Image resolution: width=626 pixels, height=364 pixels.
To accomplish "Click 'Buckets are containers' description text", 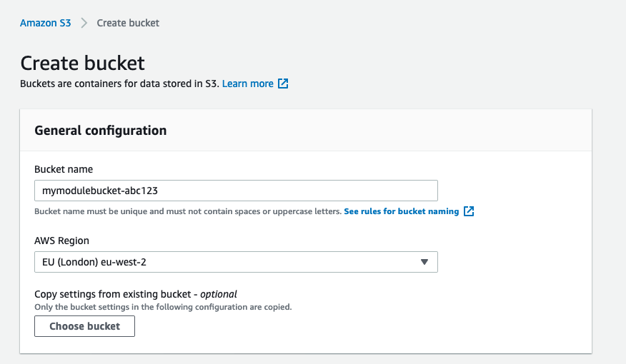I will [x=120, y=84].
